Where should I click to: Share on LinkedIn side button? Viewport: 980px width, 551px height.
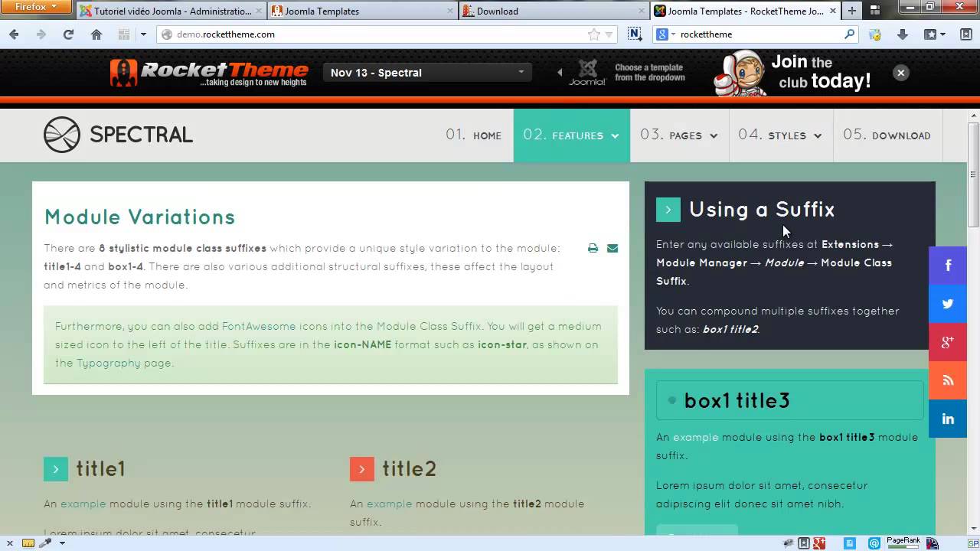948,419
